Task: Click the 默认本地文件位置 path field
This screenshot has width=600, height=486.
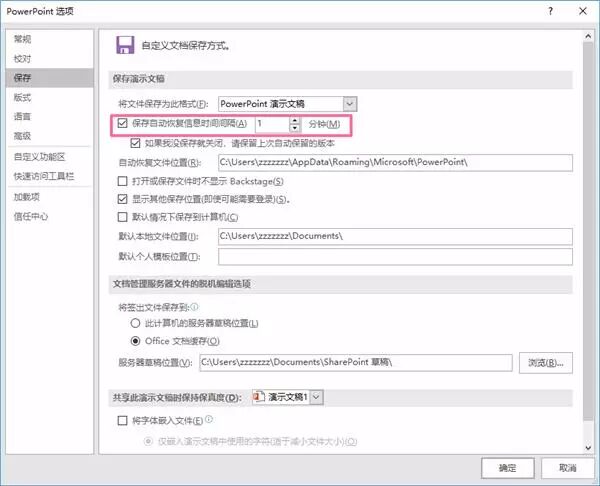Action: point(395,236)
